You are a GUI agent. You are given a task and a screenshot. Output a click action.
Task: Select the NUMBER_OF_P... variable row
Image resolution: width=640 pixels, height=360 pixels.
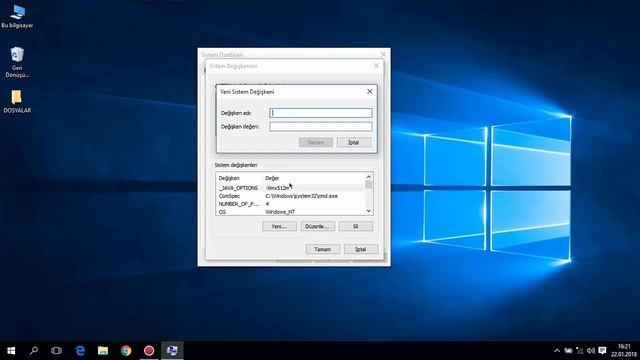click(x=290, y=204)
